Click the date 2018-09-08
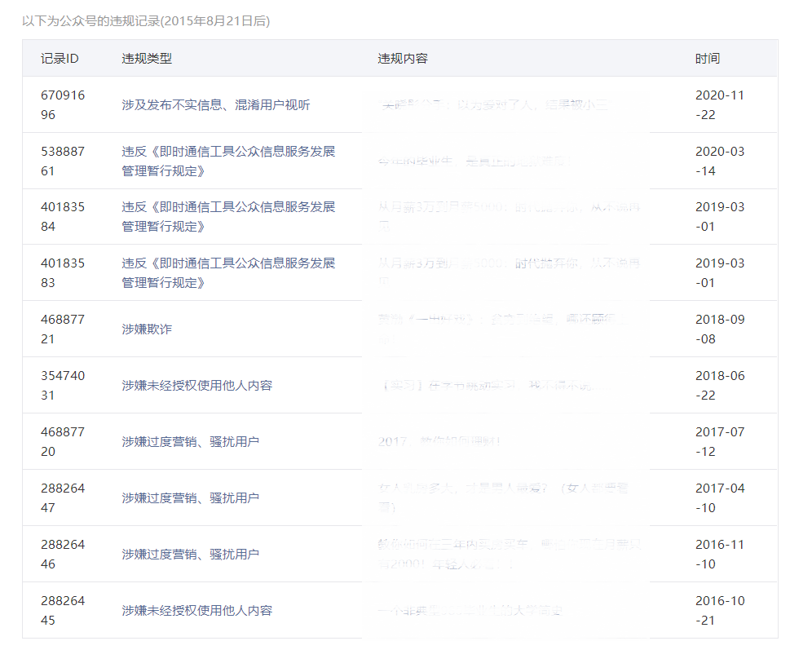The height and width of the screenshot is (672, 790). (720, 329)
